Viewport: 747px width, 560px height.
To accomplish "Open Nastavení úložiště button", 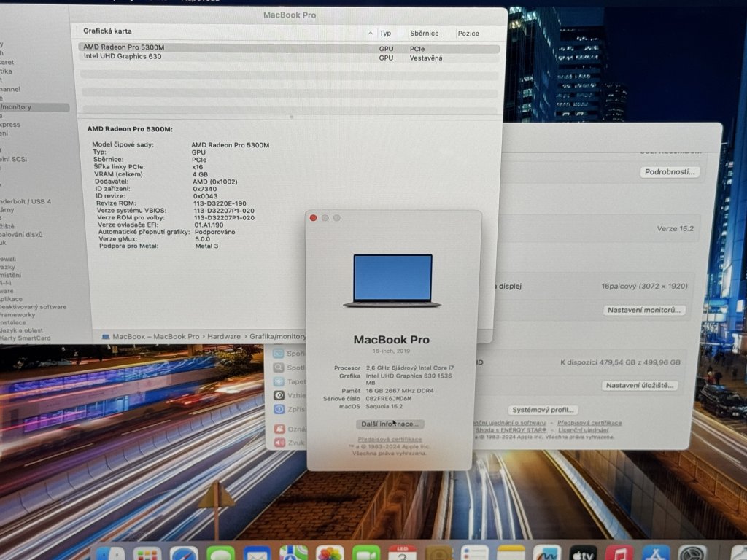I will pyautogui.click(x=640, y=385).
